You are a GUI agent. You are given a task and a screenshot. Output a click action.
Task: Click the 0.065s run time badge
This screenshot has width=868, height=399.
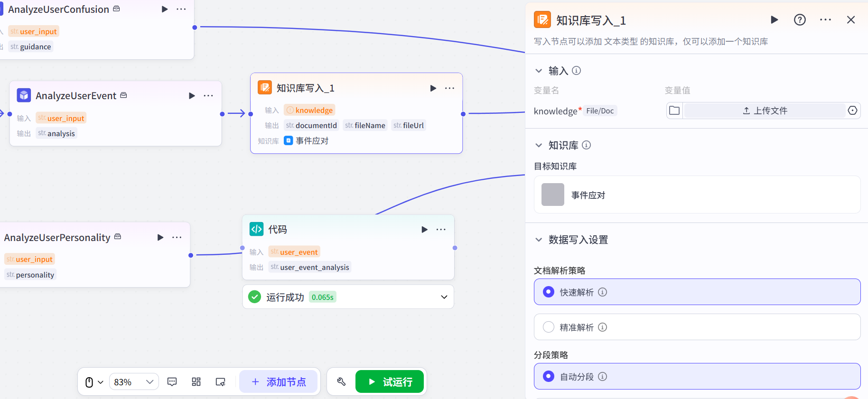click(x=323, y=297)
